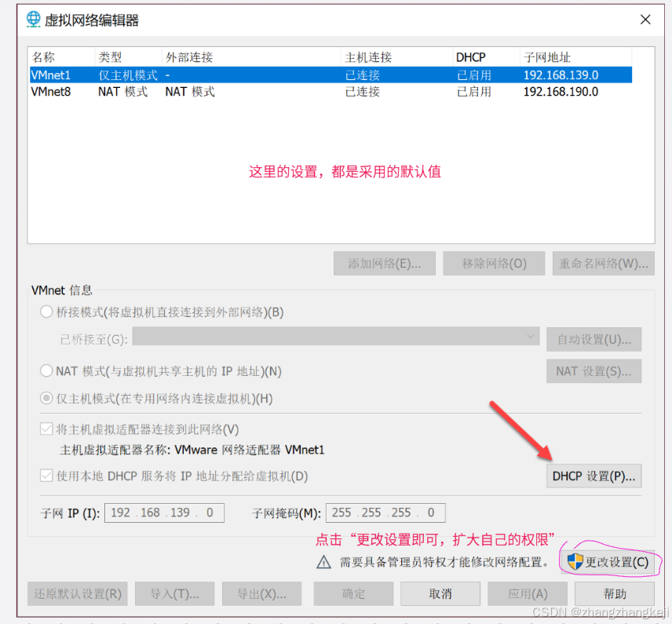Click the 外部连接 column header
The height and width of the screenshot is (624, 672).
(x=251, y=57)
